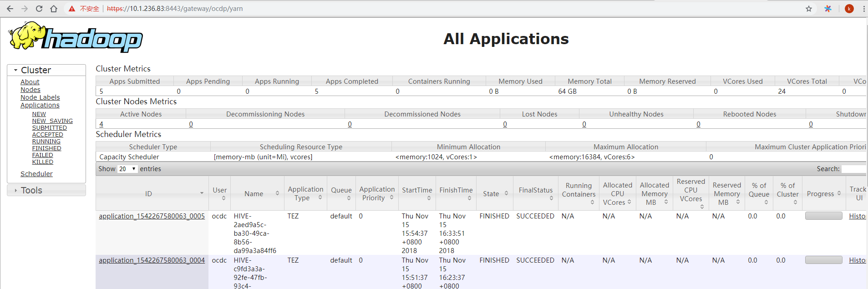
Task: Click the browser forward arrow
Action: click(x=25, y=9)
